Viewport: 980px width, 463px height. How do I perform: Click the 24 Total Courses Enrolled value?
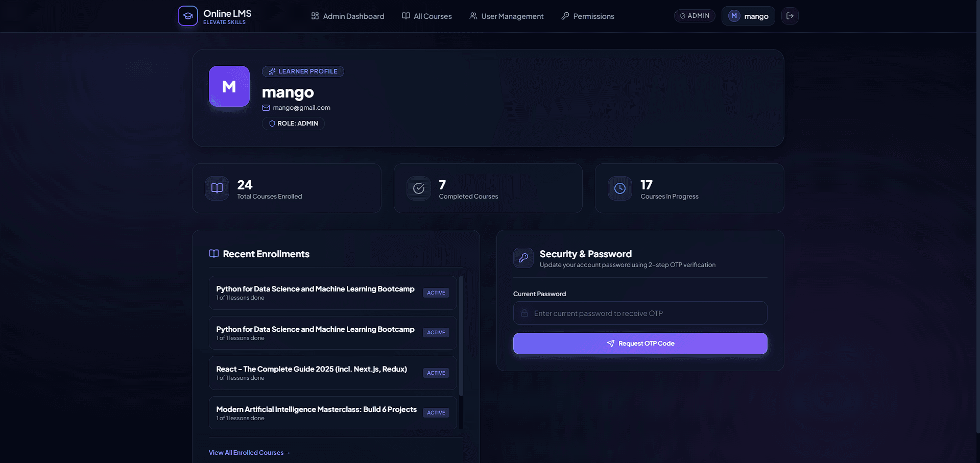tap(245, 185)
